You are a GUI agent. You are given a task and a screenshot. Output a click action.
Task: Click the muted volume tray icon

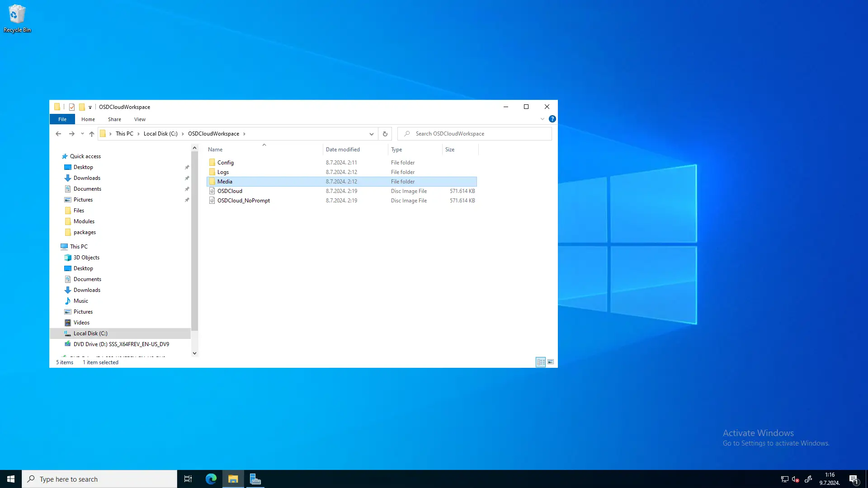click(x=796, y=479)
